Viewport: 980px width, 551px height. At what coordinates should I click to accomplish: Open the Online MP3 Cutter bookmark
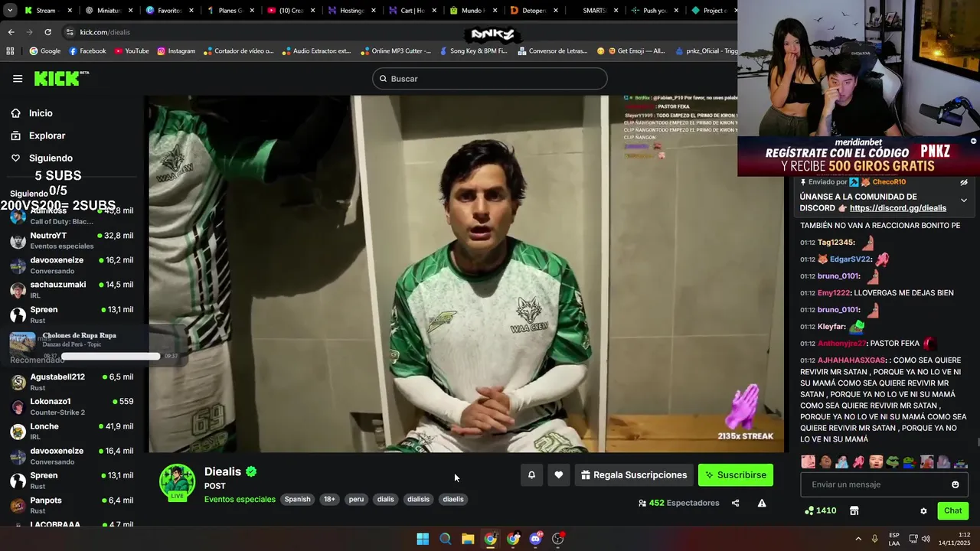395,51
